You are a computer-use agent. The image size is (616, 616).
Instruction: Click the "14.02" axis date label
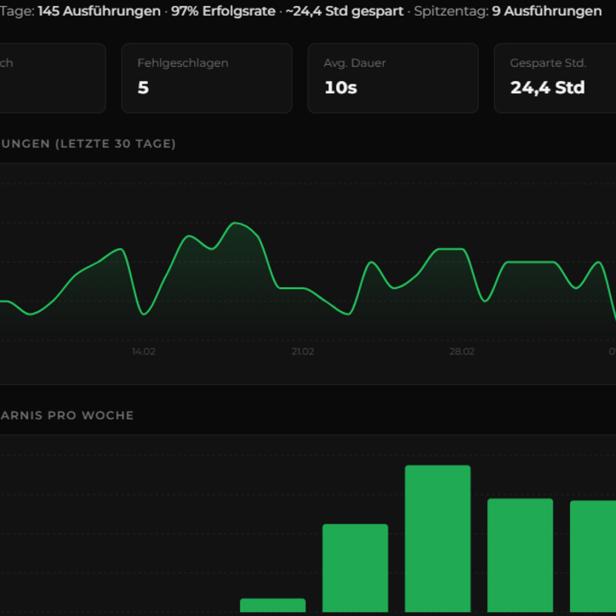click(143, 351)
